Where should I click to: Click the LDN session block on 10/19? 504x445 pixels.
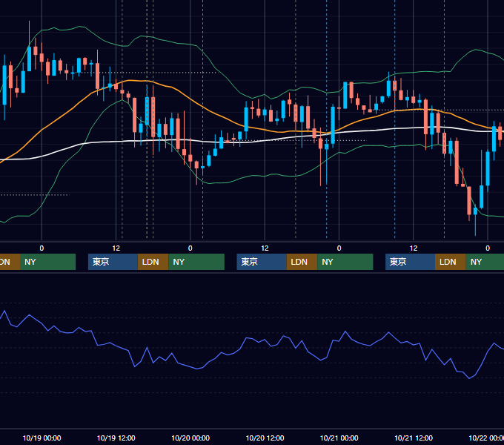tap(153, 262)
